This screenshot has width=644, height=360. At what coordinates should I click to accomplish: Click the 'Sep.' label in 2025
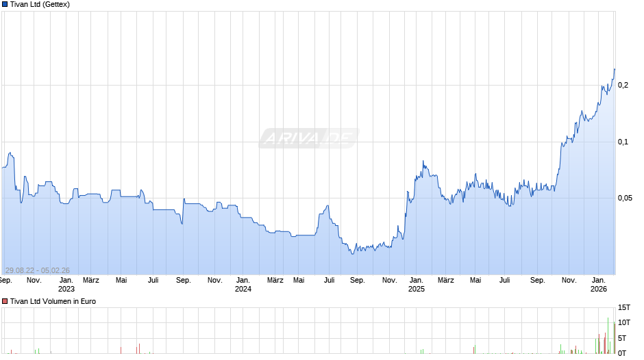(x=537, y=281)
